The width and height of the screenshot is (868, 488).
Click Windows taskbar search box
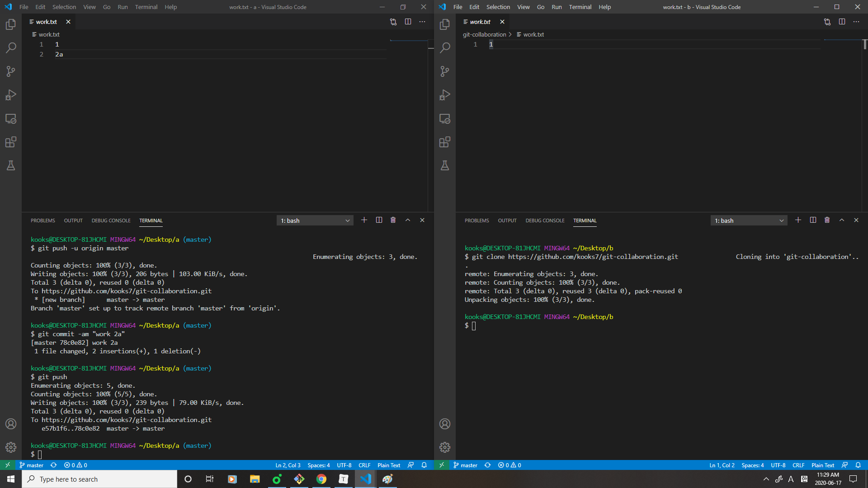[99, 479]
